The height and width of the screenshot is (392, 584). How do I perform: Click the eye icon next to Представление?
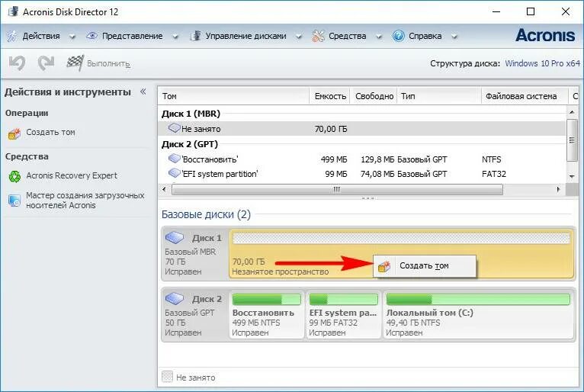click(x=91, y=36)
